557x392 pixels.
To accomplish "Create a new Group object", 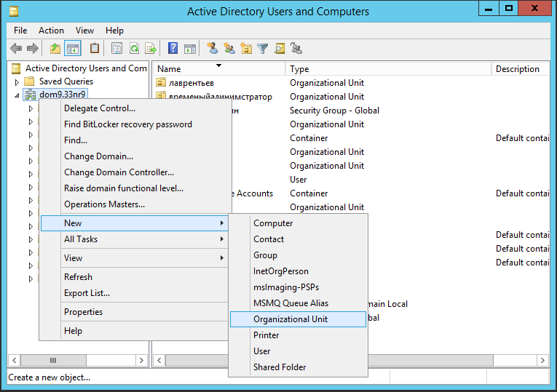I will point(298,255).
